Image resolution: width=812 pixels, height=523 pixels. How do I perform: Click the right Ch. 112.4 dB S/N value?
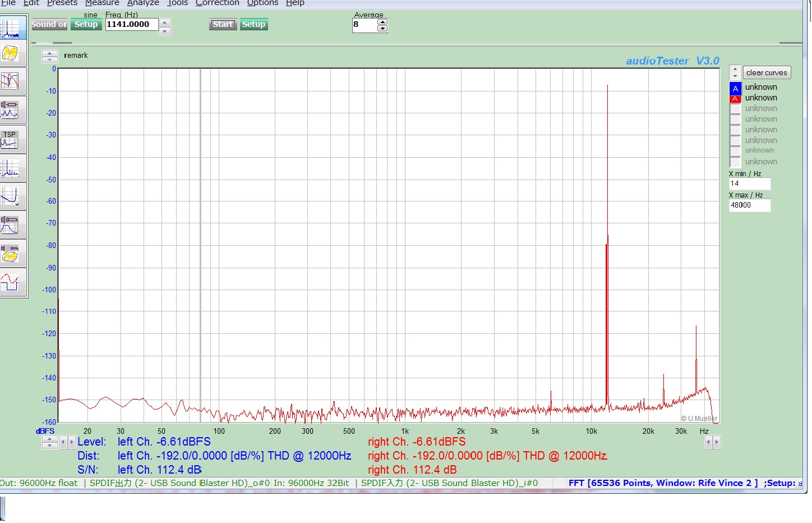coord(412,470)
